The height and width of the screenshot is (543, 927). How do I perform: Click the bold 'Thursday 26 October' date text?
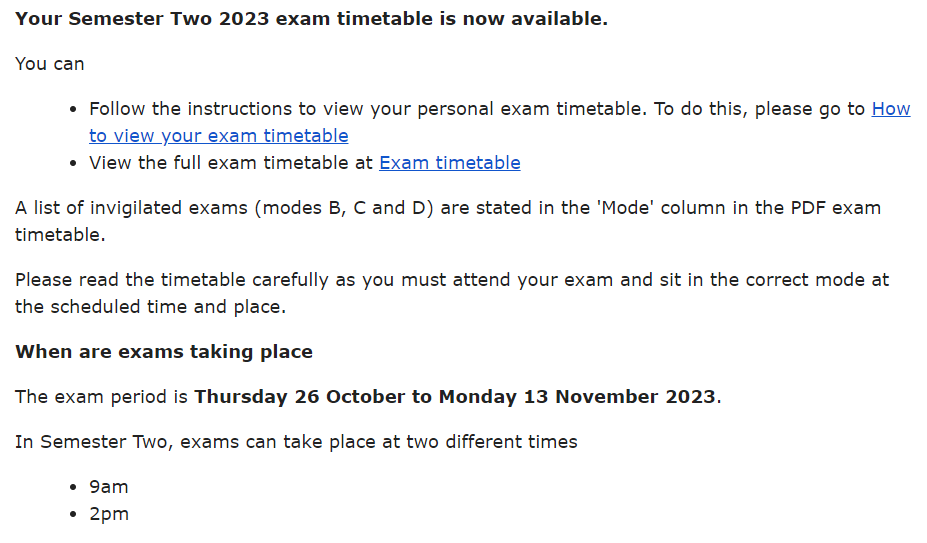click(x=300, y=397)
